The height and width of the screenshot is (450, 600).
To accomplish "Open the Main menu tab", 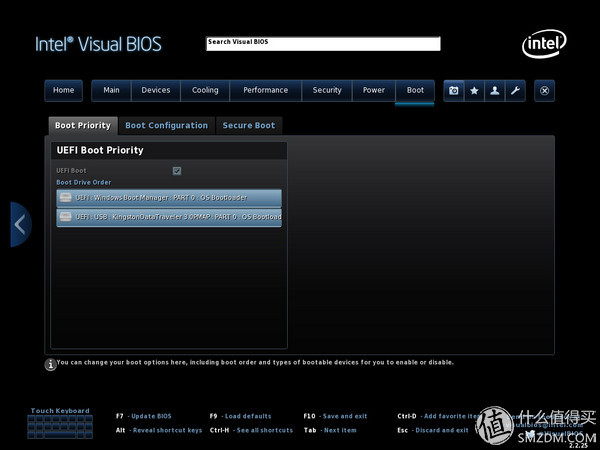I will [111, 91].
